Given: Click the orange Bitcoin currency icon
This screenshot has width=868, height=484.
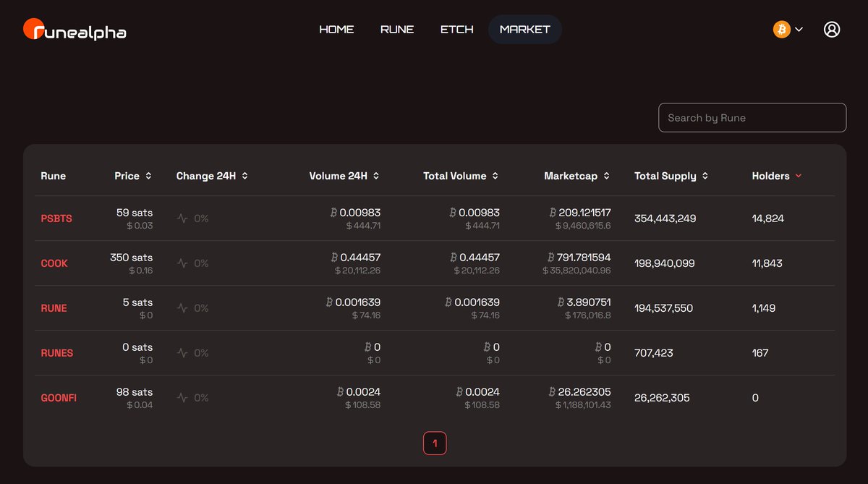Looking at the screenshot, I should [782, 30].
